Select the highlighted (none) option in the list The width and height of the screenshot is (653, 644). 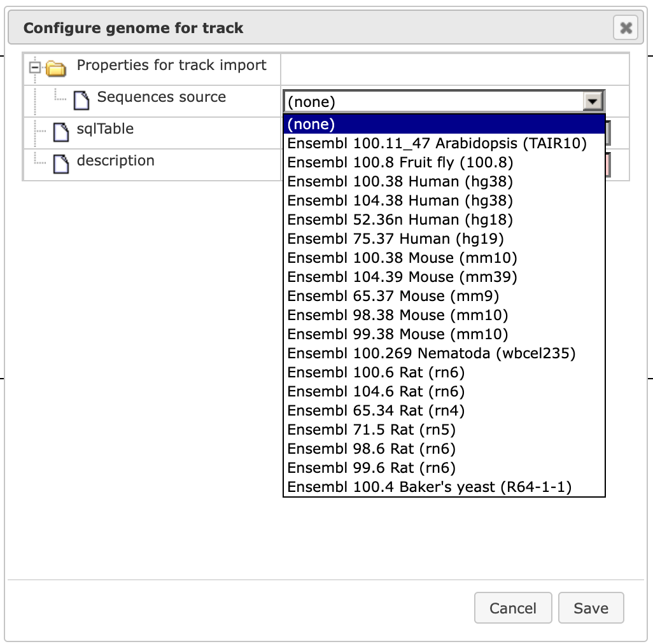point(444,124)
